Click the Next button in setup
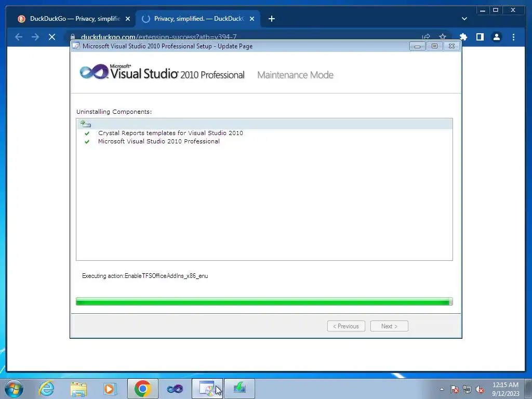The image size is (532, 399). [389, 326]
